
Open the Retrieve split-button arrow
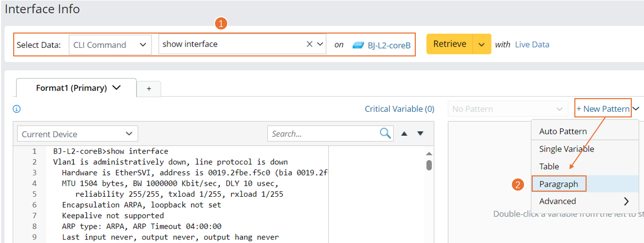click(x=482, y=44)
